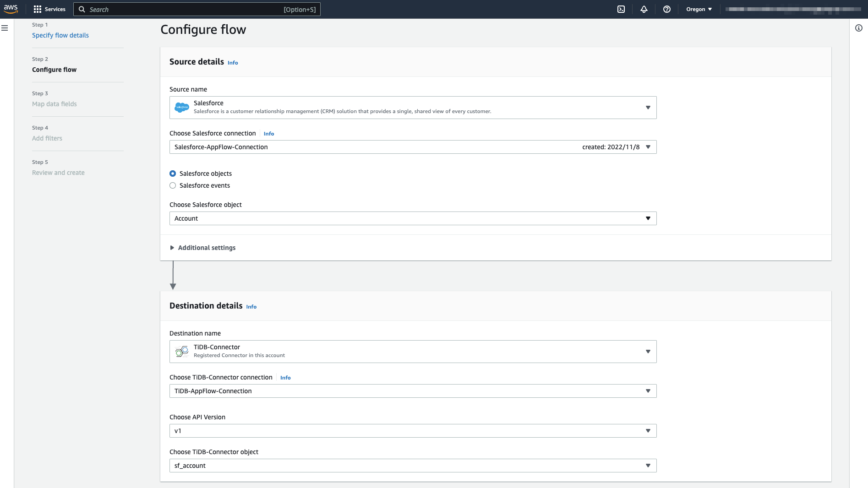Viewport: 868px width, 488px height.
Task: Select the Salesforce objects radio button
Action: 173,174
